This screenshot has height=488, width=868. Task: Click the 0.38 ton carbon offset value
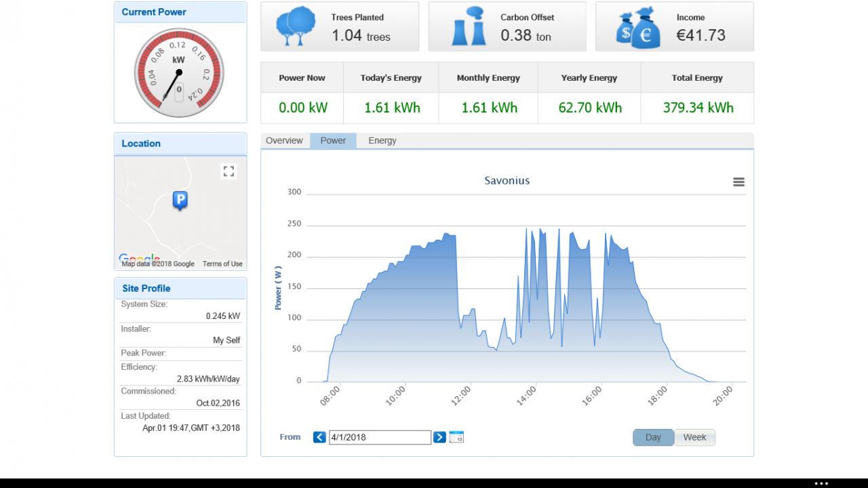526,35
